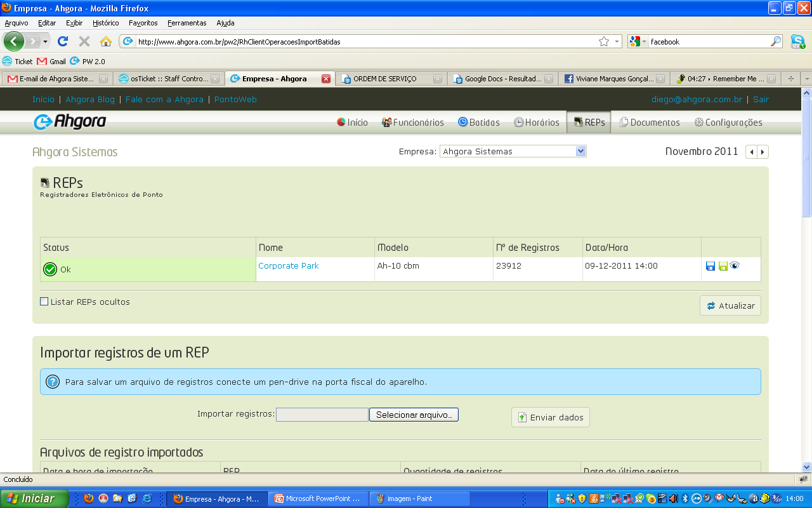Select the REPs tab
This screenshot has width=812, height=508.
[589, 123]
